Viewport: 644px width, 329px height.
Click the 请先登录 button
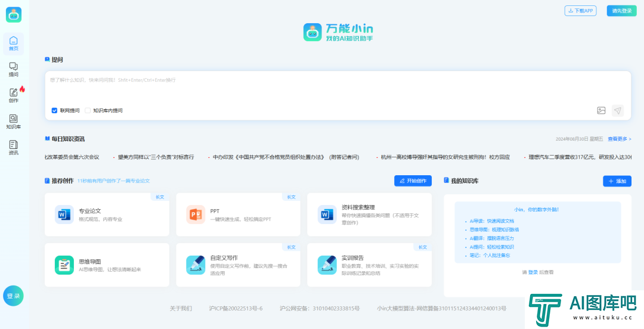click(621, 11)
